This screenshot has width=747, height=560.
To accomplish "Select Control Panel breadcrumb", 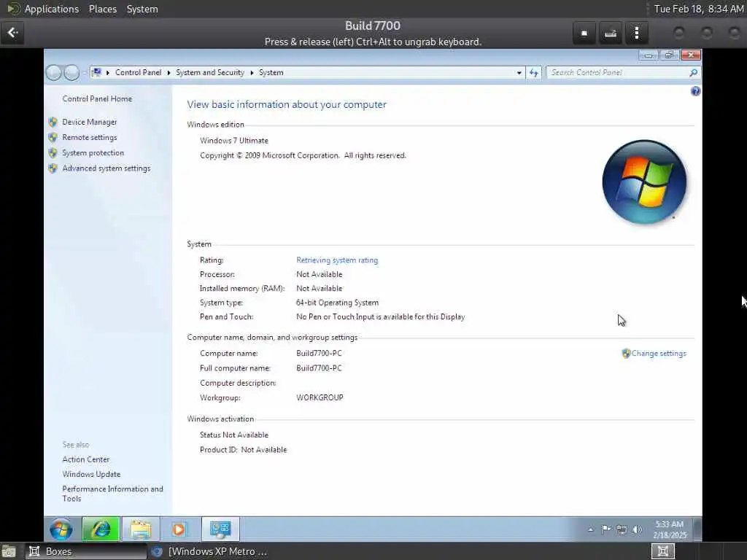I will [138, 72].
